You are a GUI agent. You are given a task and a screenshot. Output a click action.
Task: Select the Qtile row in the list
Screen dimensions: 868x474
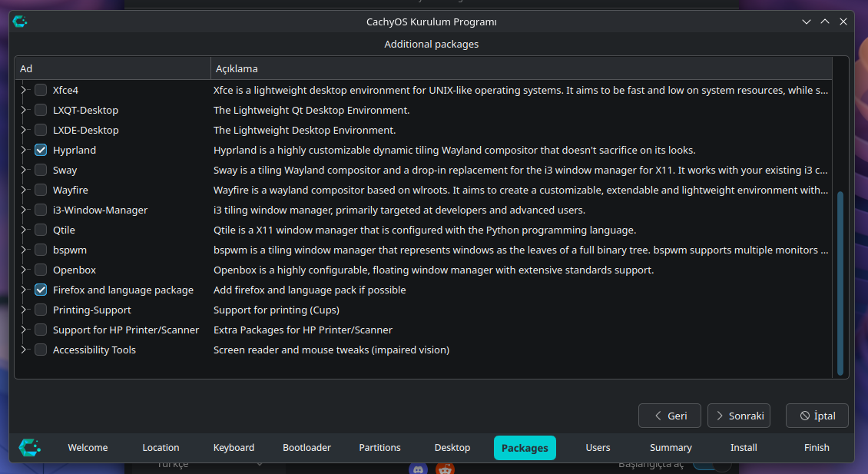point(423,230)
